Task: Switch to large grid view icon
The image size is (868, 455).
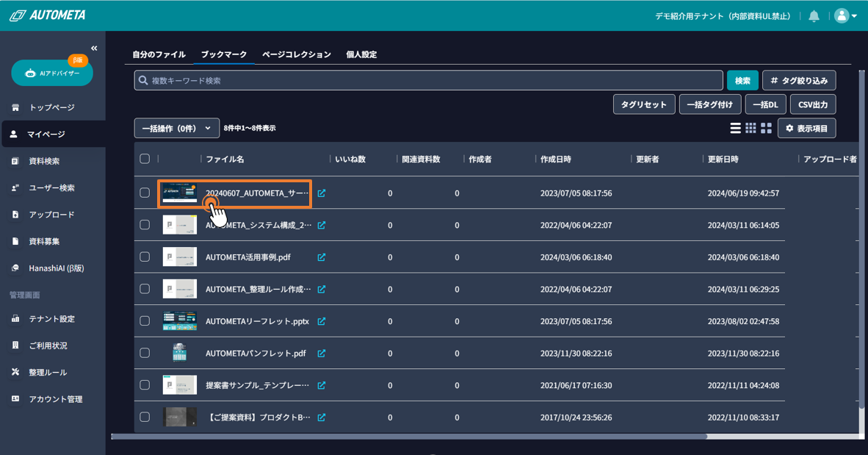Action: click(x=766, y=129)
